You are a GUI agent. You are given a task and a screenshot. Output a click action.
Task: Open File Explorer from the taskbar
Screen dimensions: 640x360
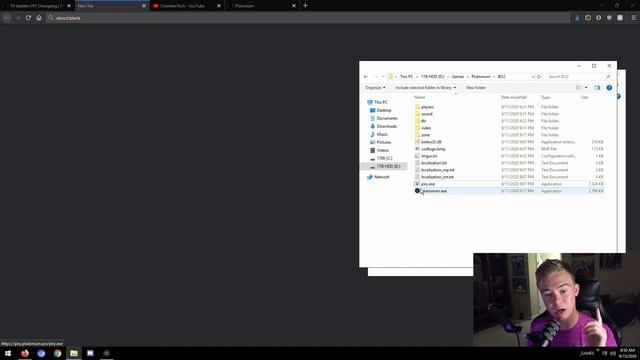click(74, 353)
